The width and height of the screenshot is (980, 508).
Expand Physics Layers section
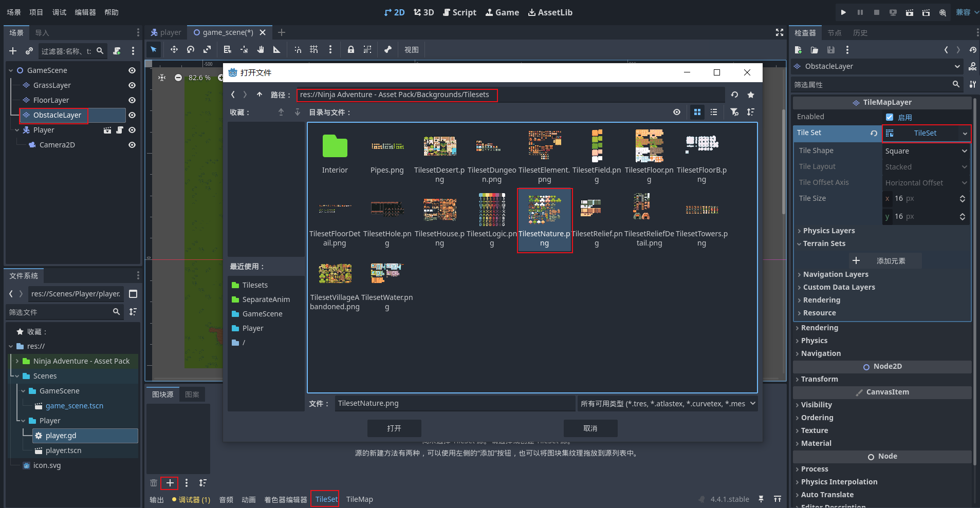coord(829,231)
